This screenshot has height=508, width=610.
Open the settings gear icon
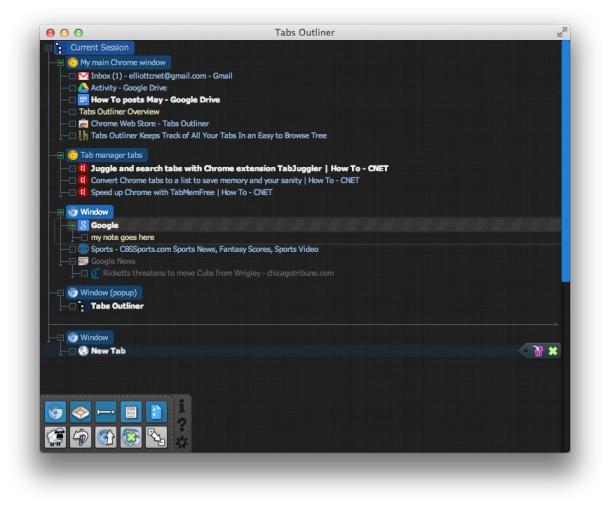pyautogui.click(x=182, y=442)
